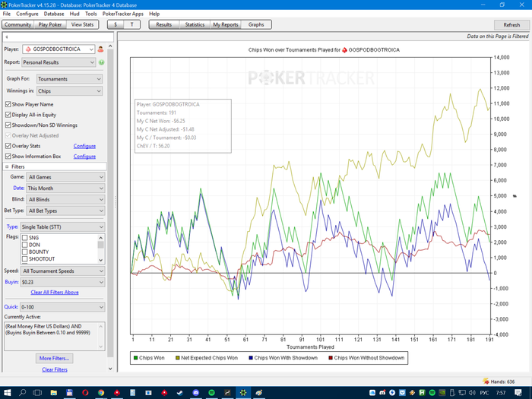Open the Windows Start menu

tap(8, 392)
